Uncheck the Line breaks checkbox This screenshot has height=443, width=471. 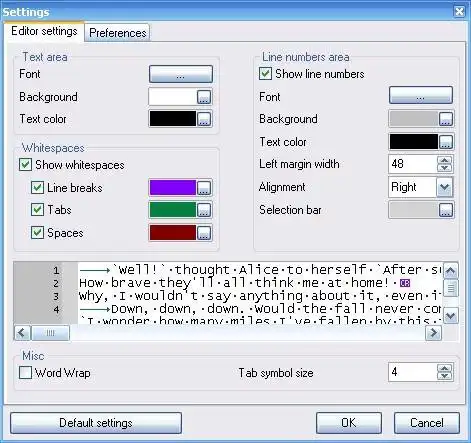(37, 188)
